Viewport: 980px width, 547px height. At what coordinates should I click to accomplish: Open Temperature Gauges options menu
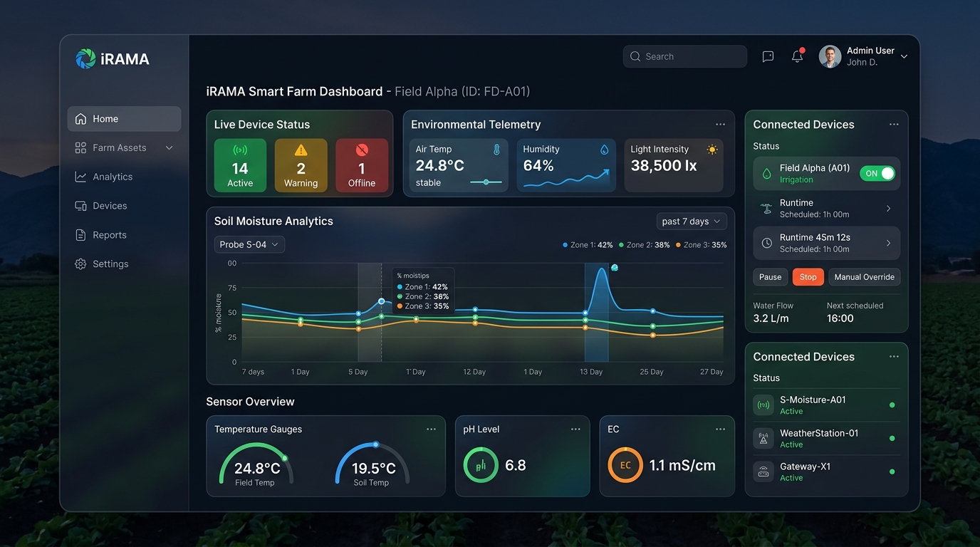[x=431, y=429]
